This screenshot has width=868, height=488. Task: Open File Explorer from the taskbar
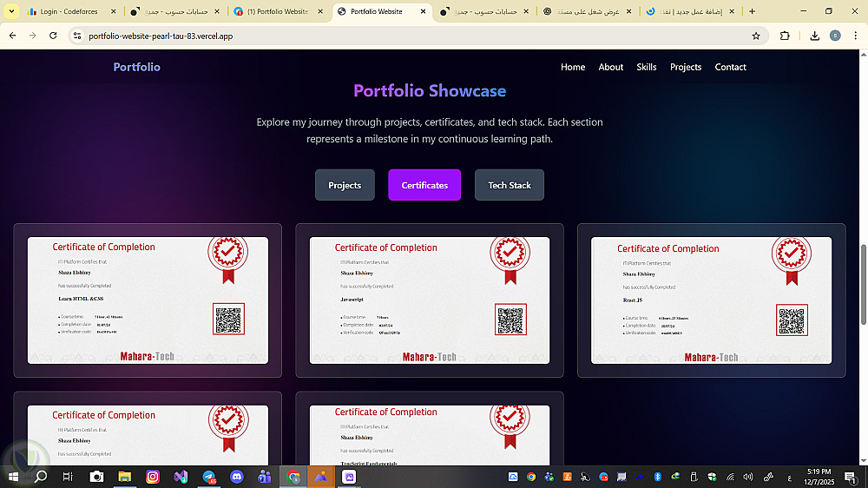[124, 477]
